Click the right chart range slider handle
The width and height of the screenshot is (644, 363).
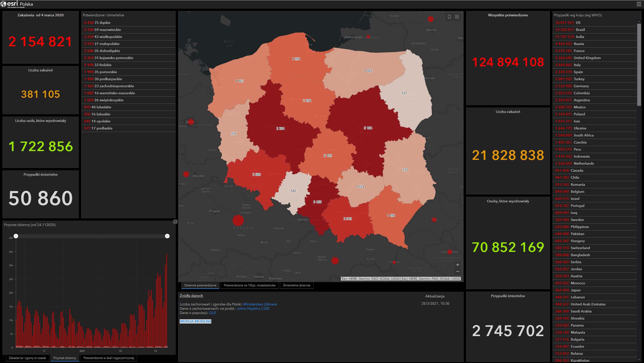click(x=167, y=236)
